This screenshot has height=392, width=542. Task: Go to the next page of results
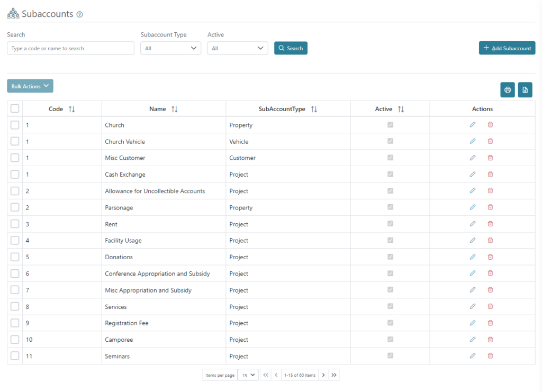[323, 375]
